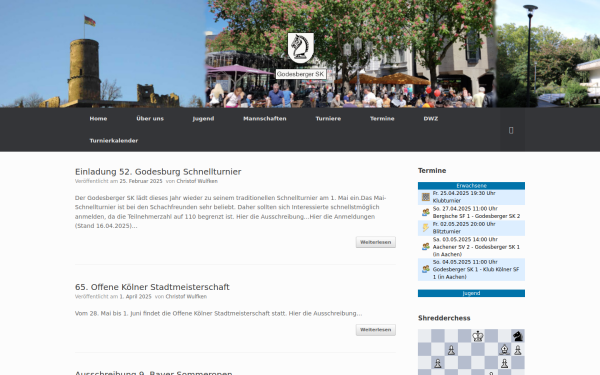The image size is (600, 375).
Task: Select the Klubturnier 25.04.2025 appointment
Action: 471,197
